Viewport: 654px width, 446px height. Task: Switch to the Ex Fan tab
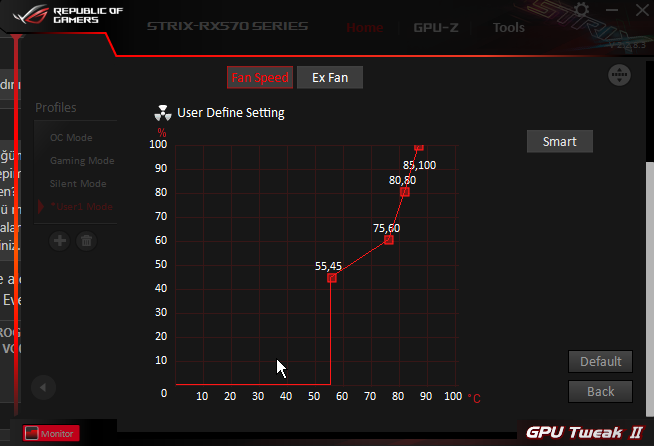click(330, 77)
